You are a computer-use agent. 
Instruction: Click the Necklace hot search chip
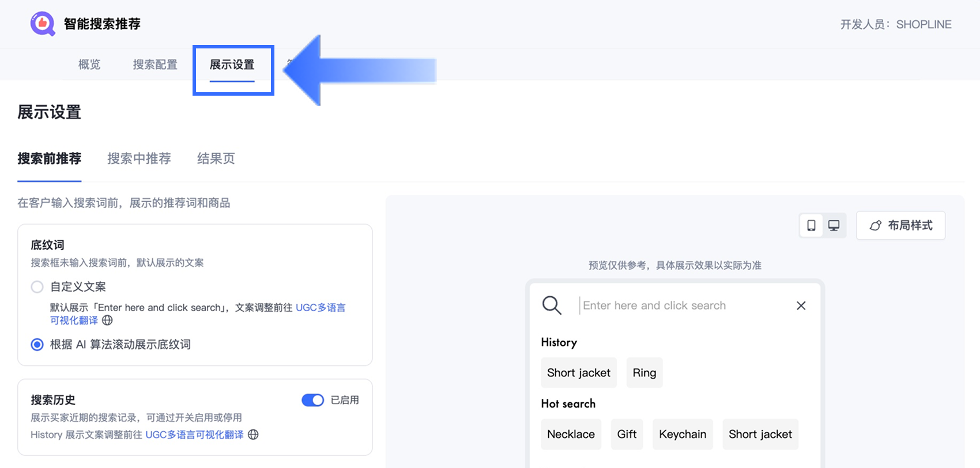coord(571,435)
